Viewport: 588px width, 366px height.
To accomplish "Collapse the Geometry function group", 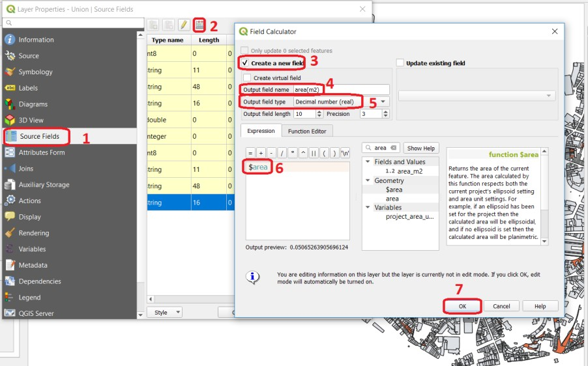I will click(368, 180).
